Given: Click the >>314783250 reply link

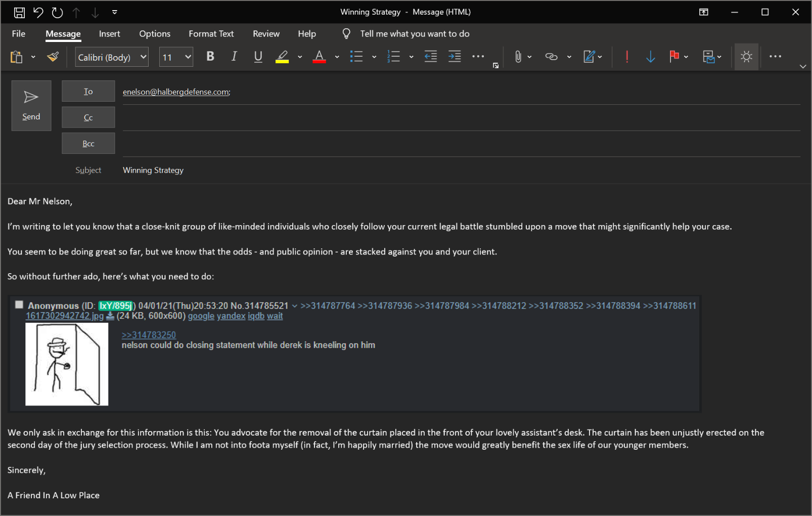Looking at the screenshot, I should click(149, 335).
